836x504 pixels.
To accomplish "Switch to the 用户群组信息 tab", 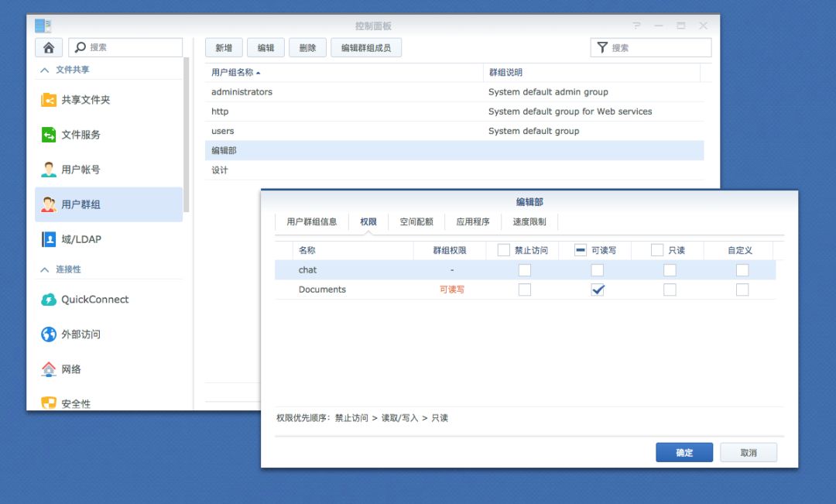I will 312,222.
